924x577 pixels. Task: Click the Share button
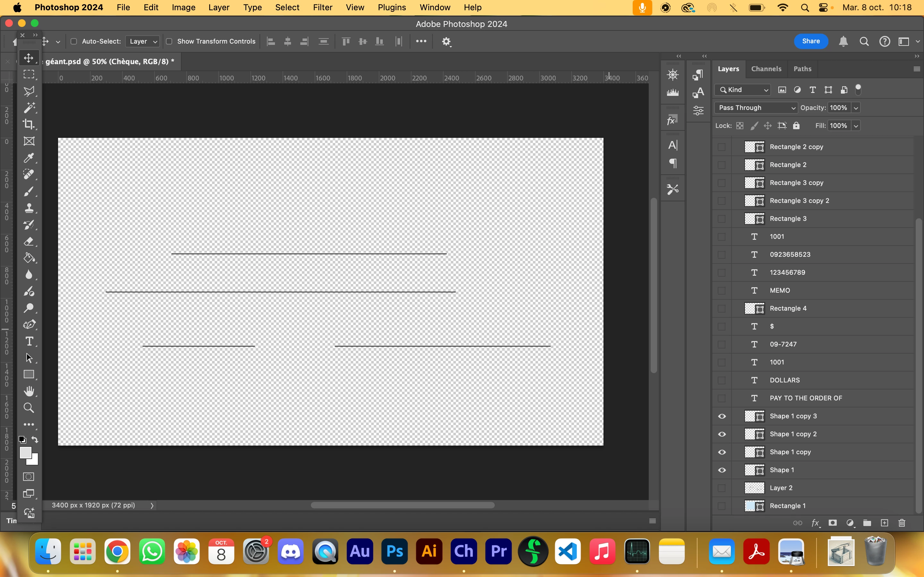point(811,41)
